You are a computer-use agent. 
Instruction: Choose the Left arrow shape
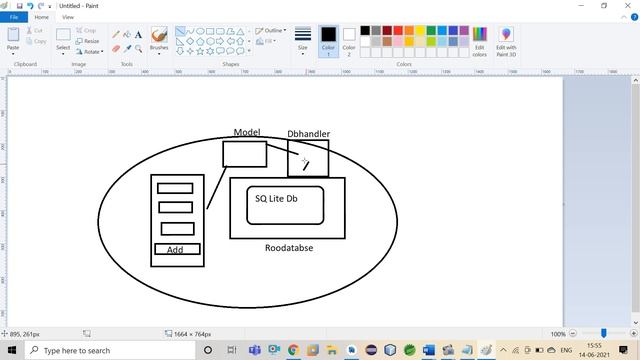(x=230, y=41)
